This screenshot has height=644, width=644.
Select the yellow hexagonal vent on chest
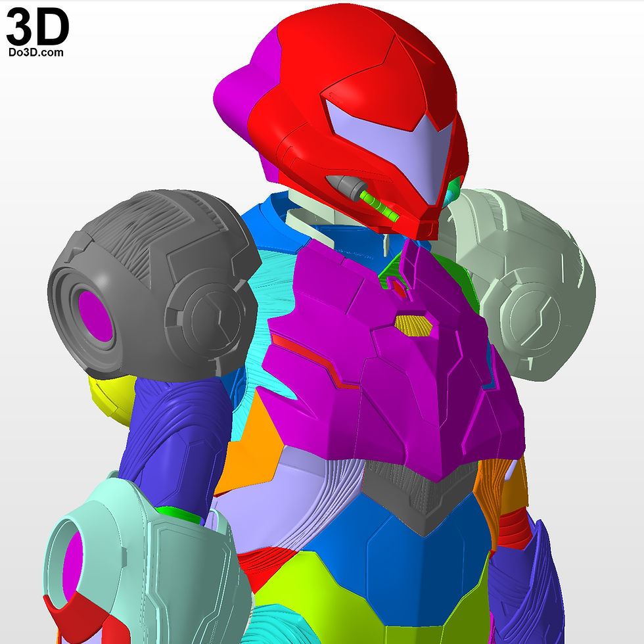(413, 325)
